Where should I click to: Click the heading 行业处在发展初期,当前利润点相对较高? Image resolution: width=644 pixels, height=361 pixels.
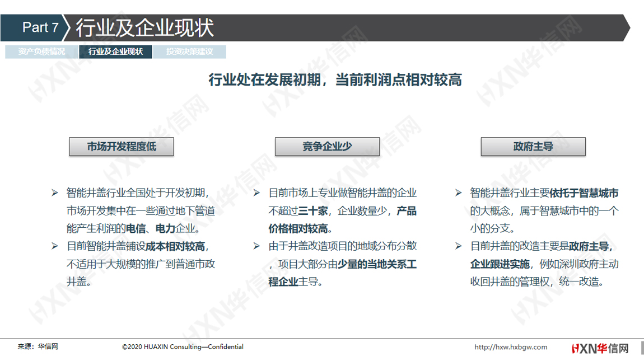tap(335, 79)
